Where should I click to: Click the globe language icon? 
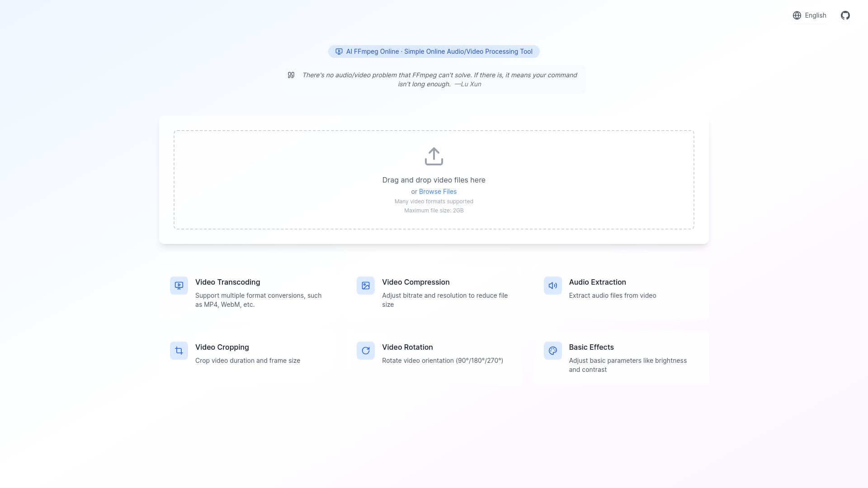click(x=797, y=15)
